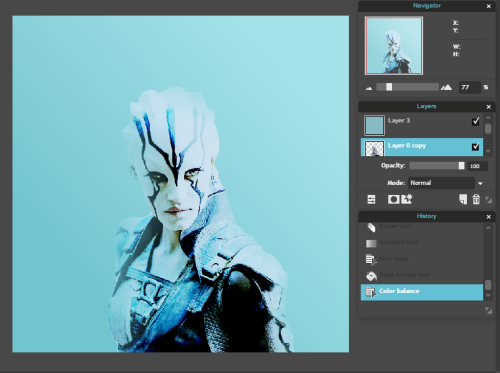Close the History panel
The image size is (500, 373).
pyautogui.click(x=489, y=217)
